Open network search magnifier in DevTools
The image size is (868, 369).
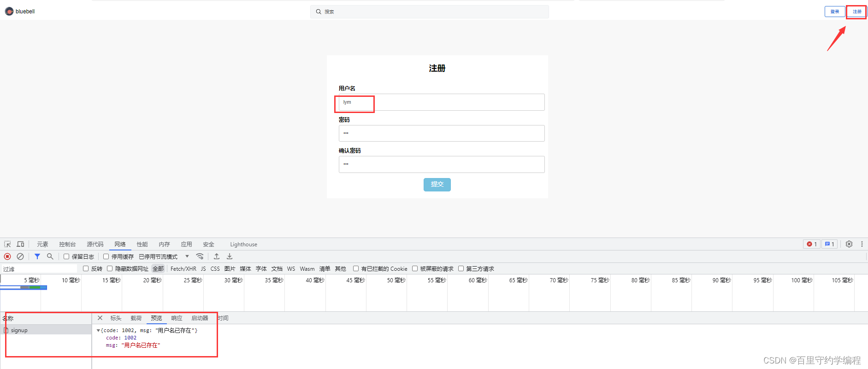[50, 256]
